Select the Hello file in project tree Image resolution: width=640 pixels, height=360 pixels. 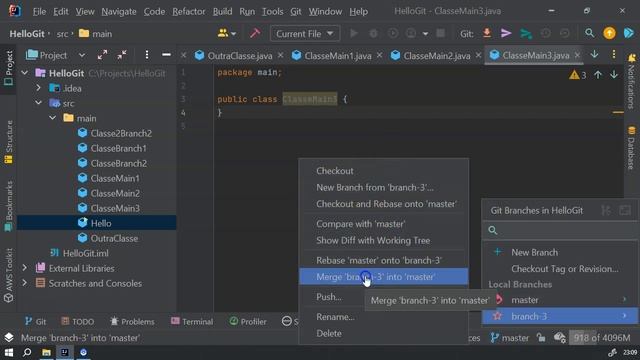point(101,223)
